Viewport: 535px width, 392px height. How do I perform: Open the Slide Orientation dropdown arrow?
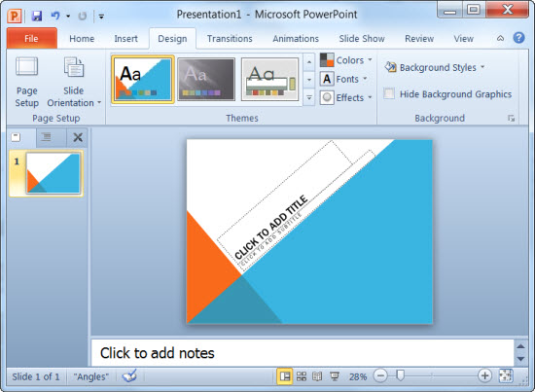point(99,102)
